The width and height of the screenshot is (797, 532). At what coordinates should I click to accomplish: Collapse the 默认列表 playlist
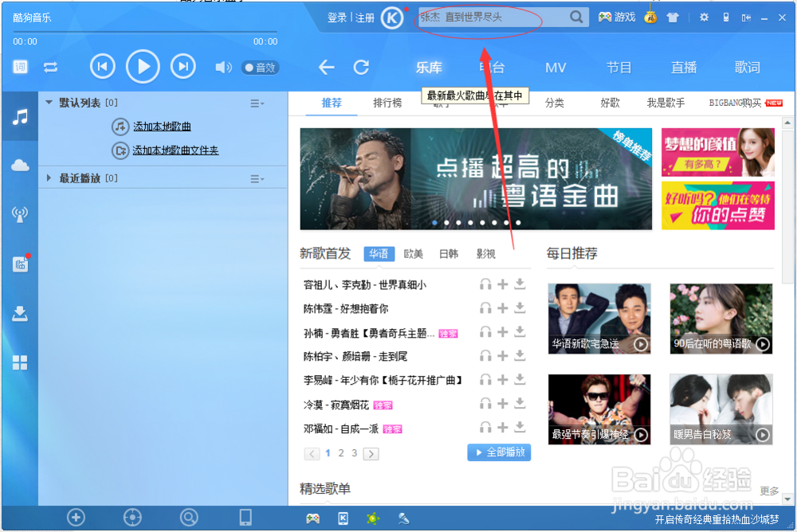pyautogui.click(x=49, y=102)
